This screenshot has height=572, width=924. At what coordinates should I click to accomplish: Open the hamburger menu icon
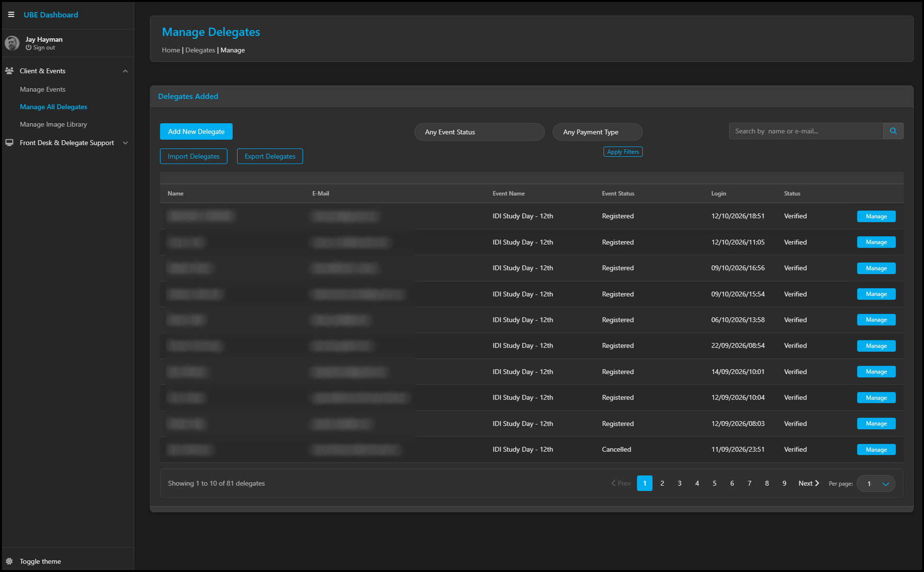[x=11, y=15]
